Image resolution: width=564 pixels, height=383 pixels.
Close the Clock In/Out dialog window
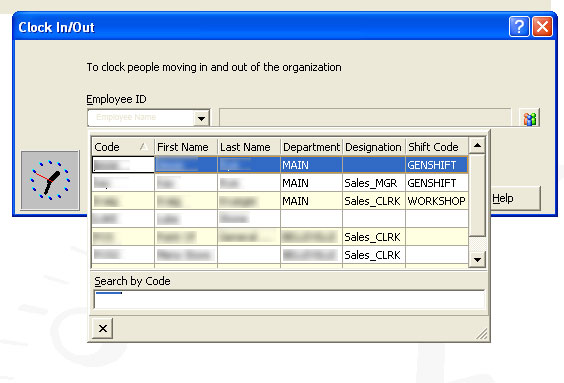542,27
